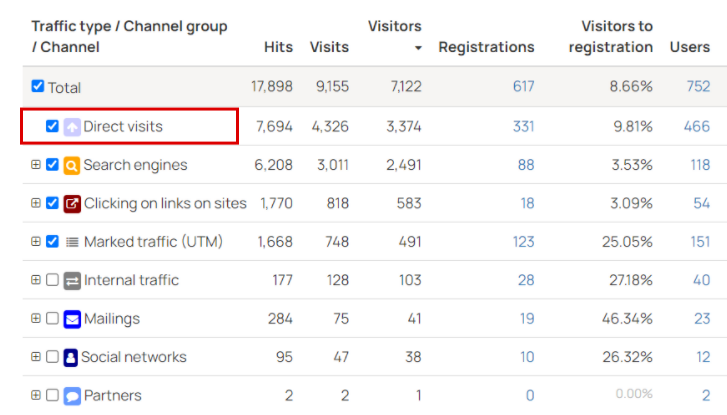Click the Clicking on links on sites icon
The width and height of the screenshot is (727, 415).
click(72, 204)
